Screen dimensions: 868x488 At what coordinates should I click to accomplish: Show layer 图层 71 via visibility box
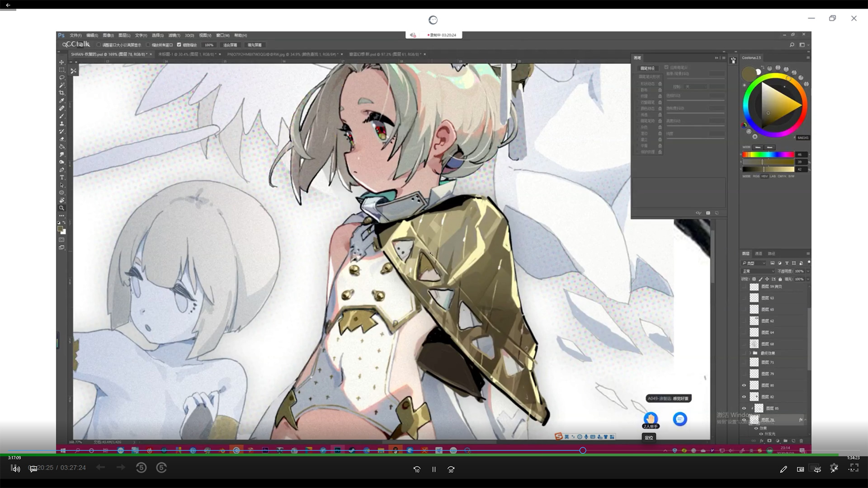click(744, 362)
